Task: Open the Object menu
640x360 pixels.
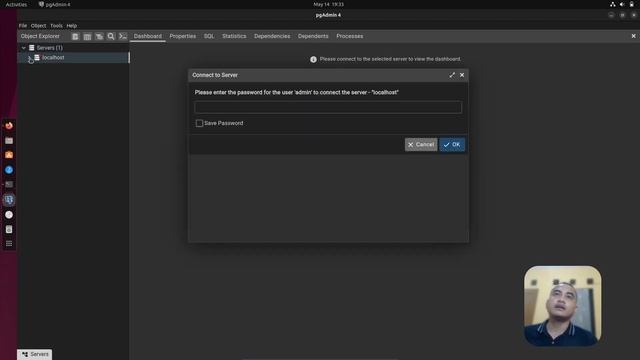Action: 38,26
